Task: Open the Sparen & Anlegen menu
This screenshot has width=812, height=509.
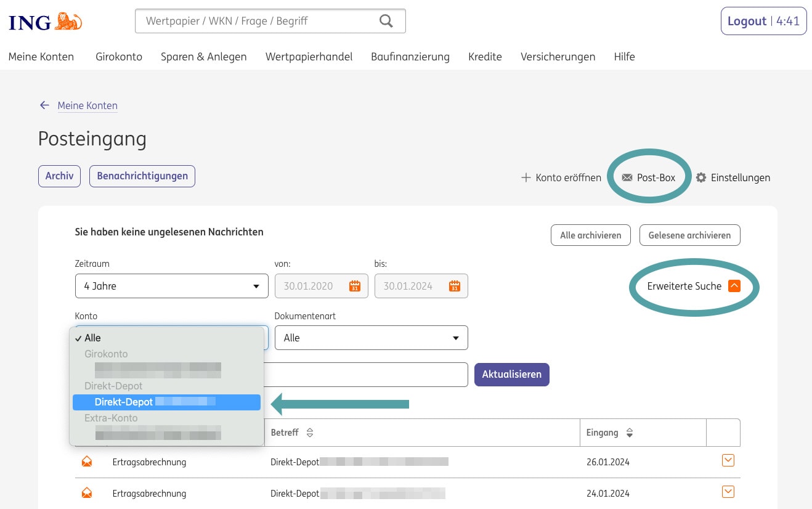Action: coord(204,57)
